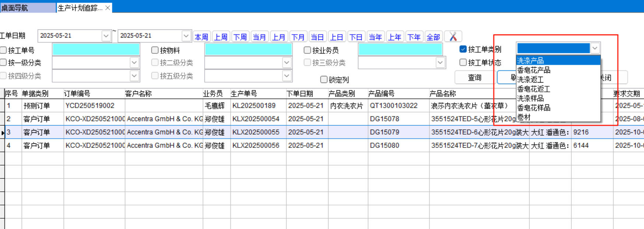This screenshot has height=229, width=644.
Task: Pick 洗涤返工 option from the list
Action: tap(530, 79)
